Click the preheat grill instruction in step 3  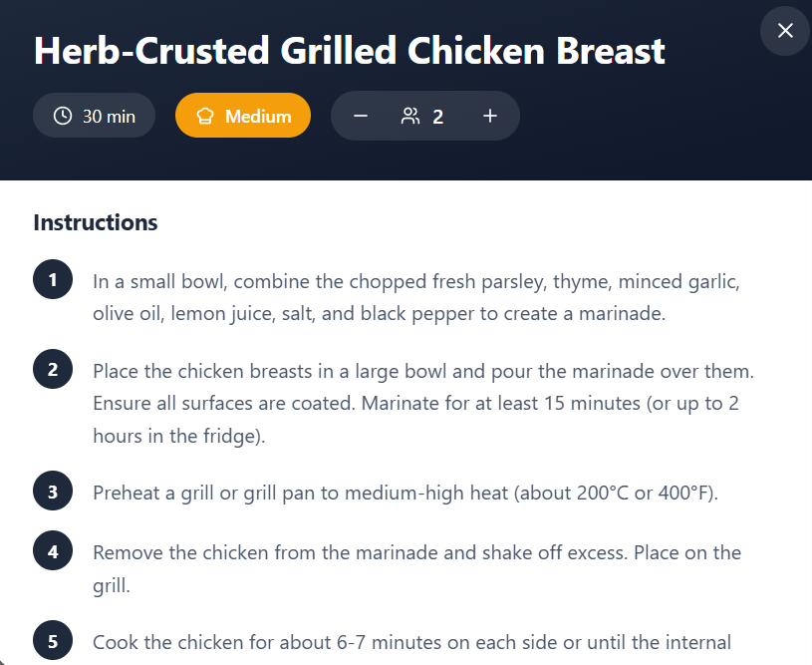coord(405,494)
